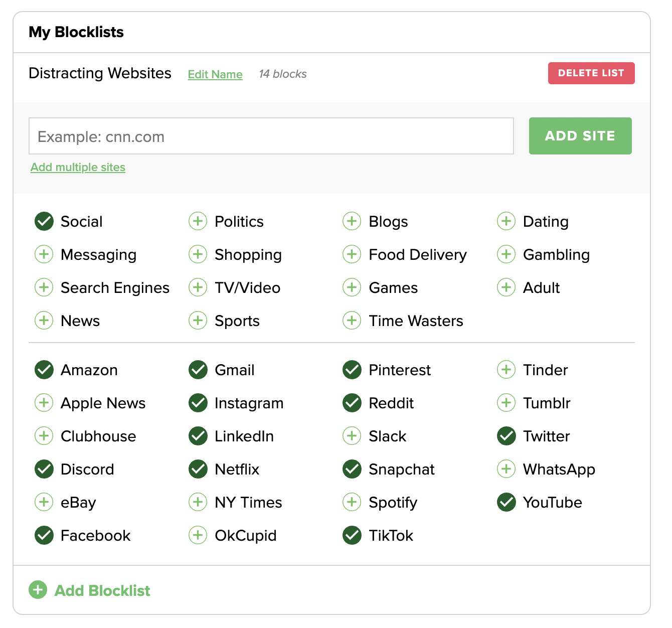Toggle off the Netflix checkmark
The height and width of the screenshot is (628, 672).
198,469
